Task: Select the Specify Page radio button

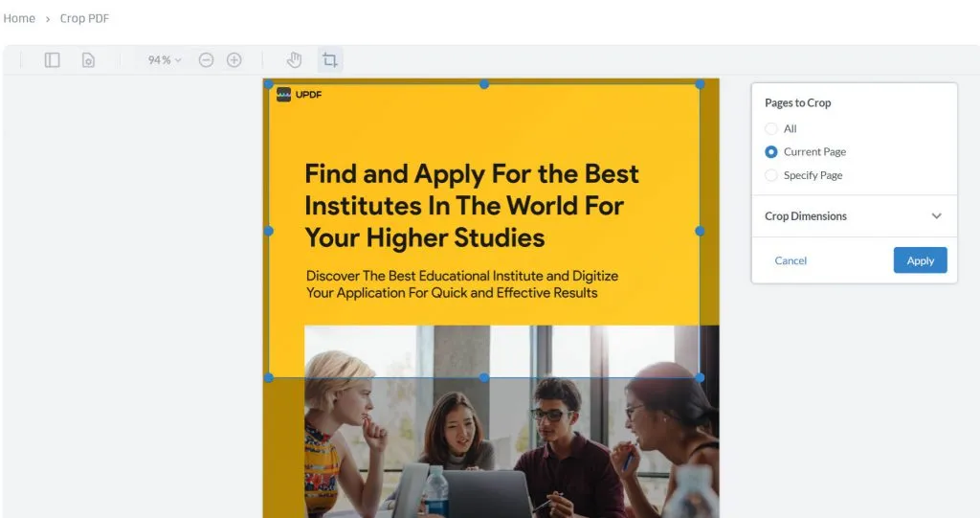Action: tap(771, 175)
